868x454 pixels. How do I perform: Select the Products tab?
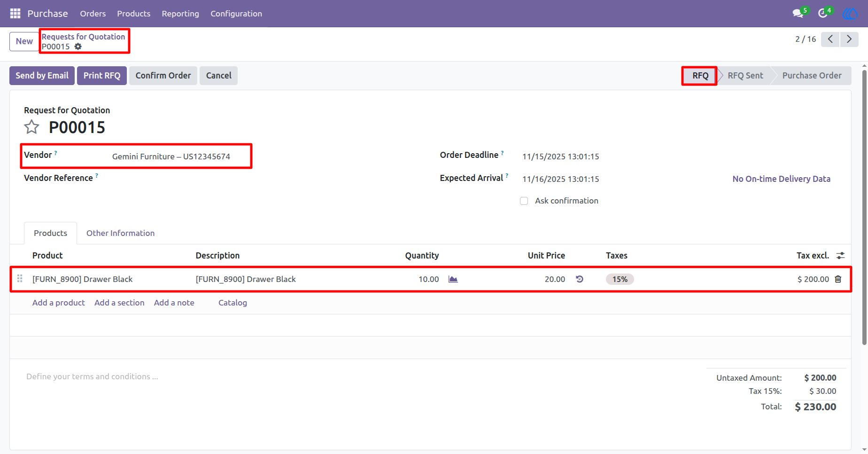pos(50,233)
